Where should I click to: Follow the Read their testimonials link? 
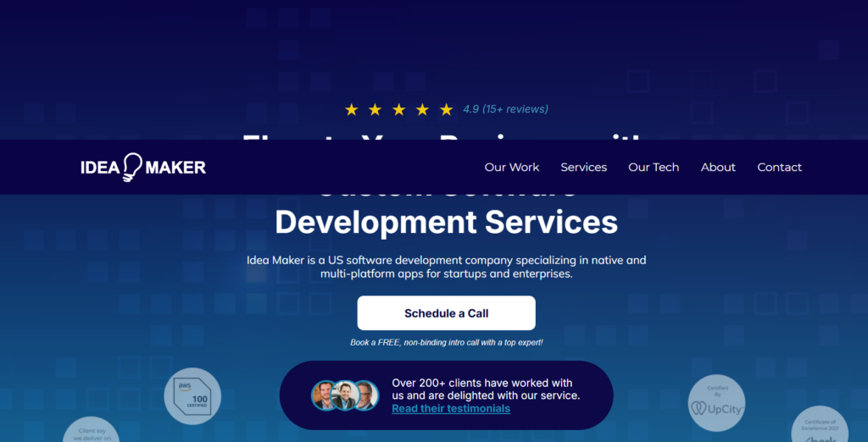point(451,408)
